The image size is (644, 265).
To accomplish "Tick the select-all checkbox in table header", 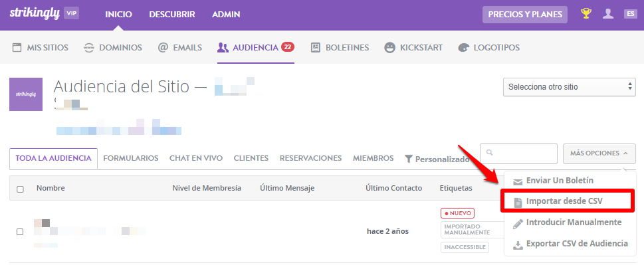I will [x=20, y=189].
